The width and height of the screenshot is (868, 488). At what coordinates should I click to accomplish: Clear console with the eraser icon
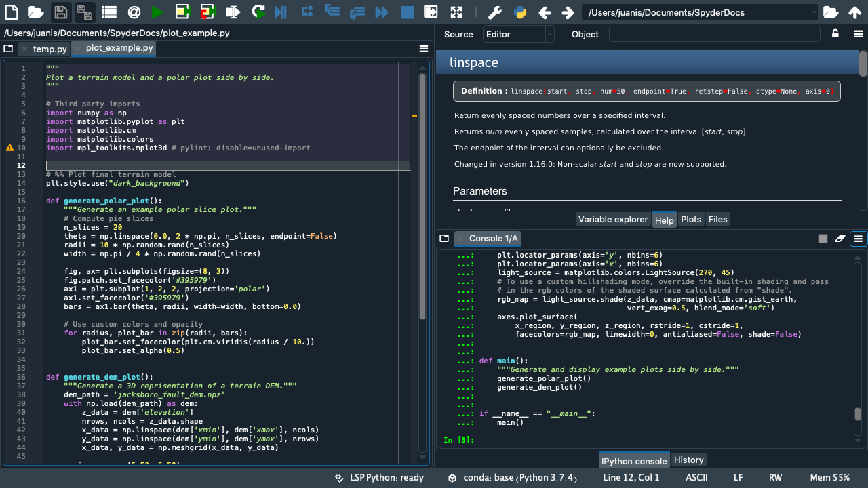pos(840,239)
